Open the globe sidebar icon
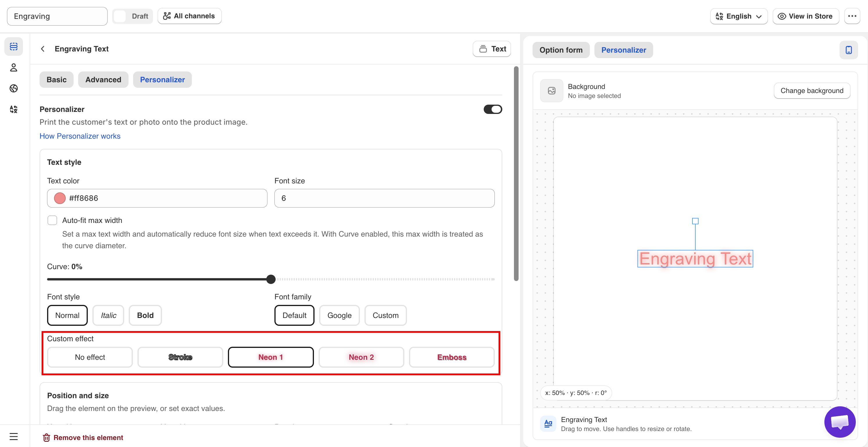Image resolution: width=868 pixels, height=447 pixels. pos(13,88)
